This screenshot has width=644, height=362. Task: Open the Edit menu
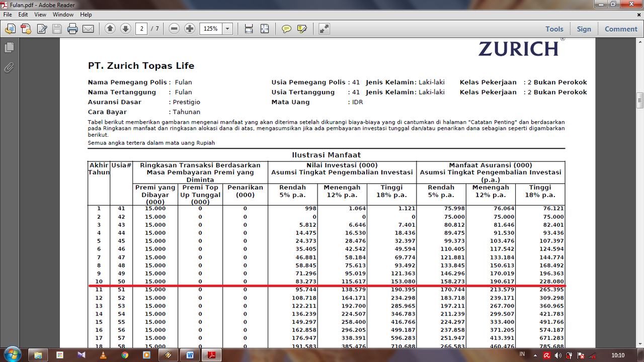pyautogui.click(x=23, y=15)
